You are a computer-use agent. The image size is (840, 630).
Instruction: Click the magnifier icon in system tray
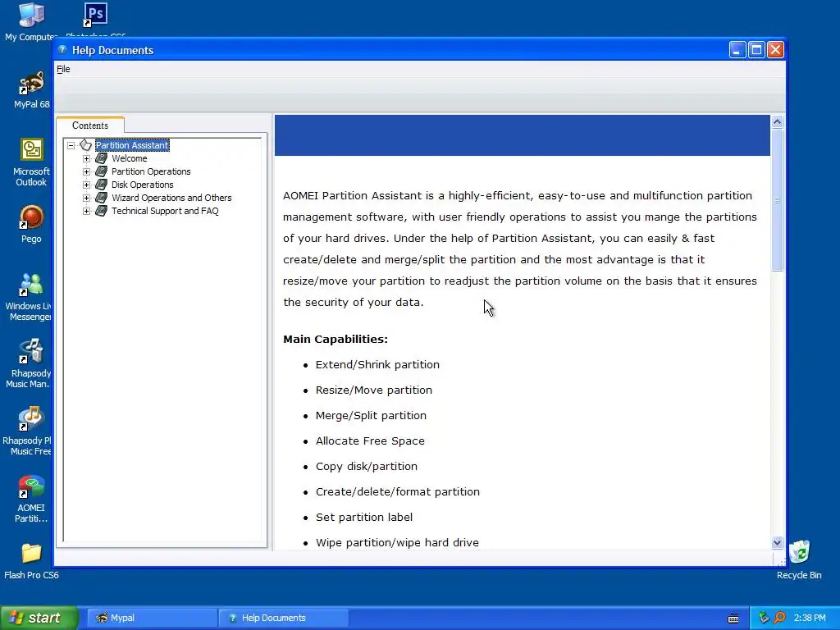tap(780, 618)
